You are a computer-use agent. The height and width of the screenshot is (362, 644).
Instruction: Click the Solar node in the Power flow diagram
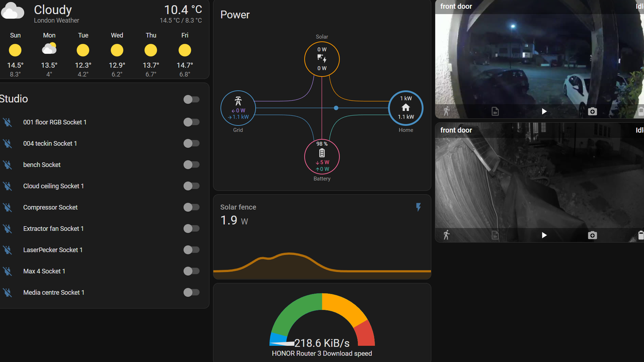pyautogui.click(x=322, y=59)
